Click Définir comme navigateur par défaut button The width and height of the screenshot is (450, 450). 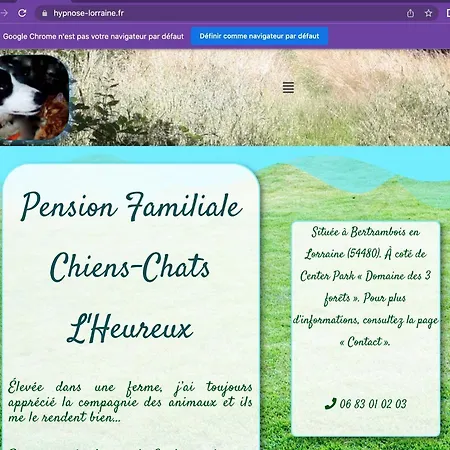(x=259, y=36)
